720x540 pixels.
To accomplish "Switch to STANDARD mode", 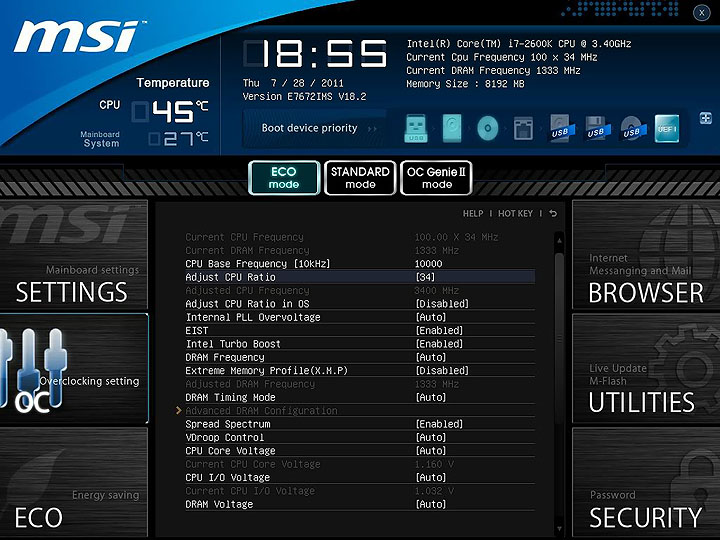I will point(360,178).
